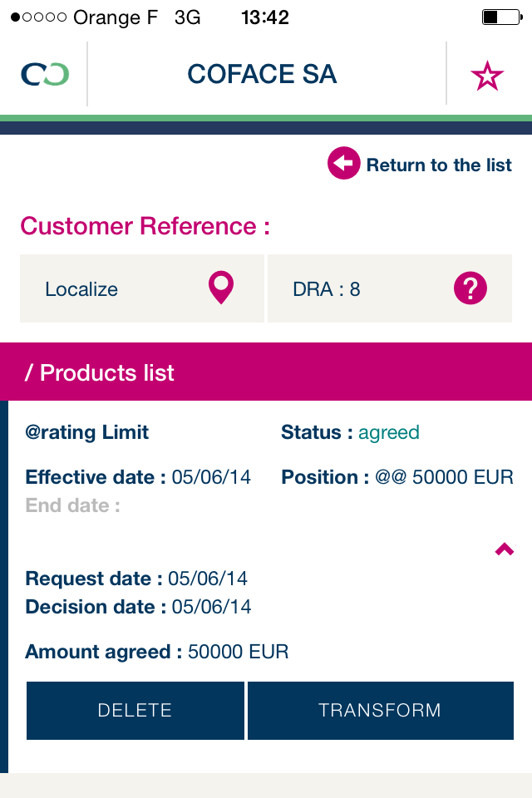Image resolution: width=532 pixels, height=798 pixels.
Task: Tap the Customer Reference heading
Action: pyautogui.click(x=145, y=226)
